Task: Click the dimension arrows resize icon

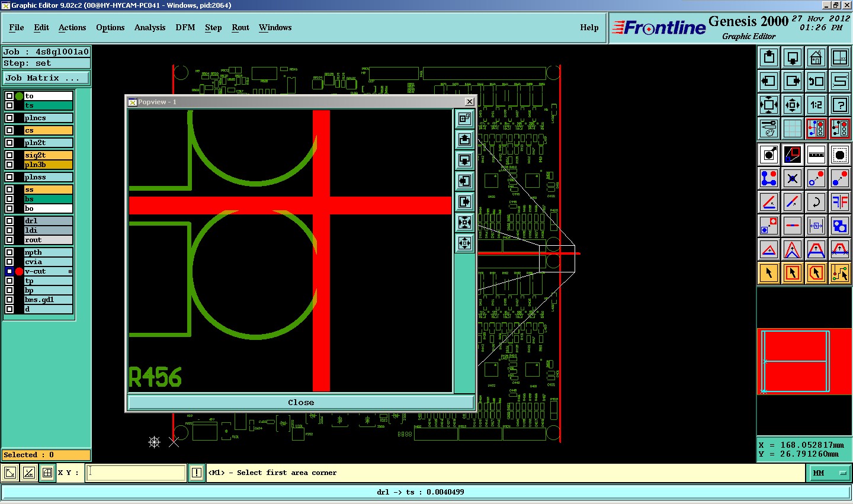Action: (x=816, y=226)
